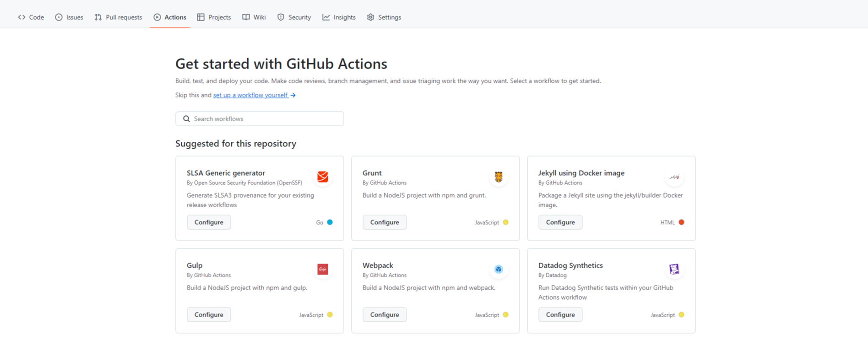
Task: Click the Jekyll using Docker image title
Action: click(x=581, y=173)
